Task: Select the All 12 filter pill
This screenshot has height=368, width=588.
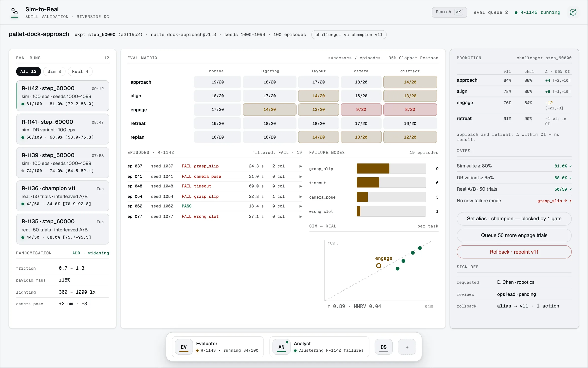Action: tap(28, 71)
